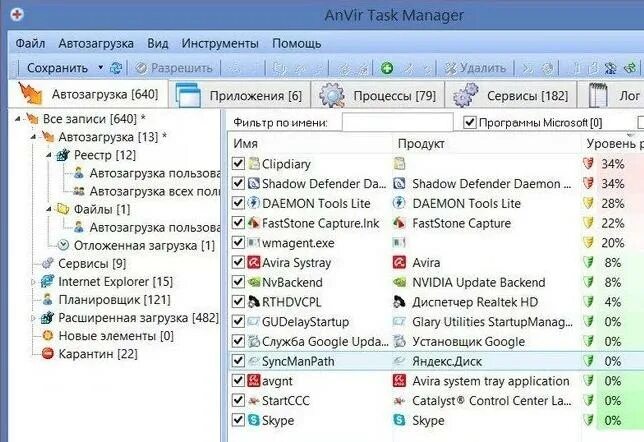Disable Avira Systray startup checkbox

coord(238,262)
